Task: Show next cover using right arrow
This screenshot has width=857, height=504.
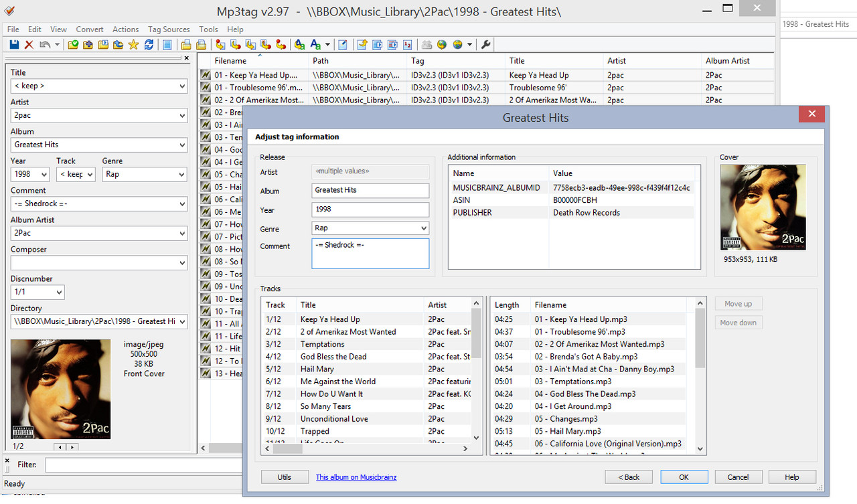Action: tap(72, 446)
